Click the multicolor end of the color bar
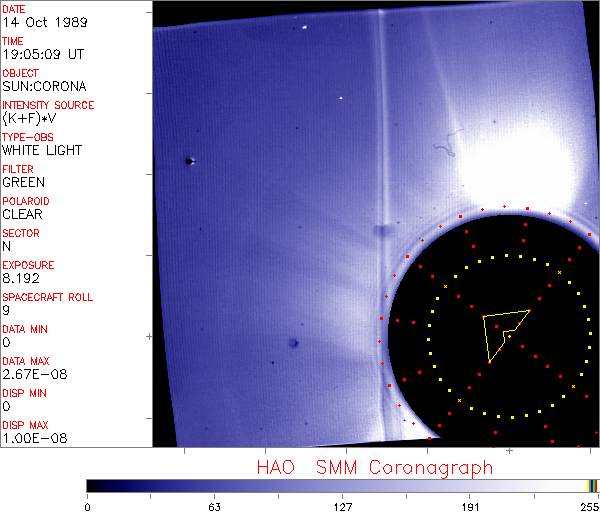This screenshot has height=512, width=600. (593, 485)
